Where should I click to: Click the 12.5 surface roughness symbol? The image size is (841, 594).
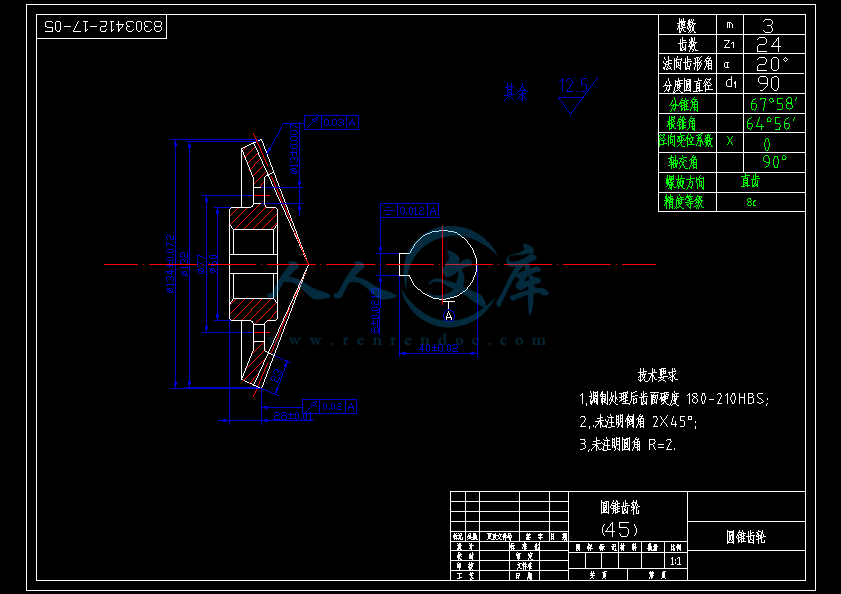[x=577, y=95]
